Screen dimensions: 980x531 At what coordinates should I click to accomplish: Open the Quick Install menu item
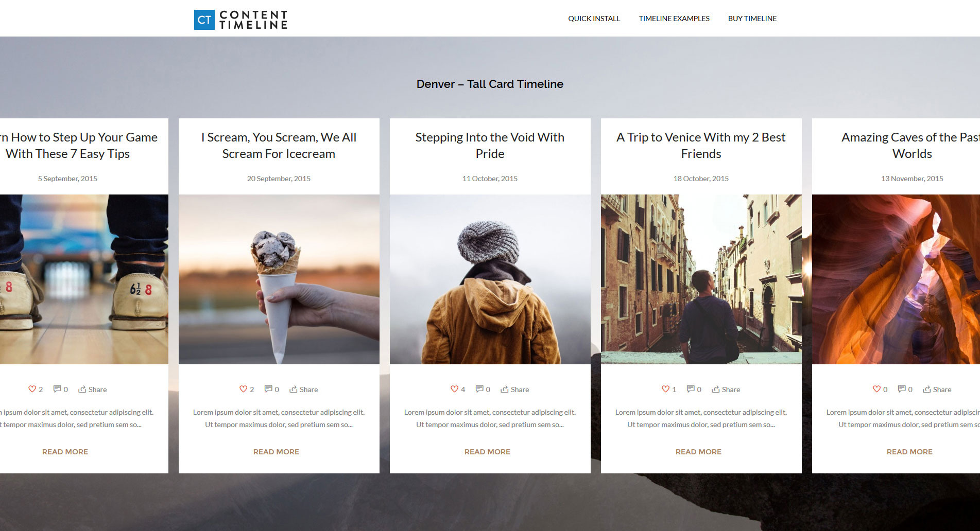tap(594, 19)
